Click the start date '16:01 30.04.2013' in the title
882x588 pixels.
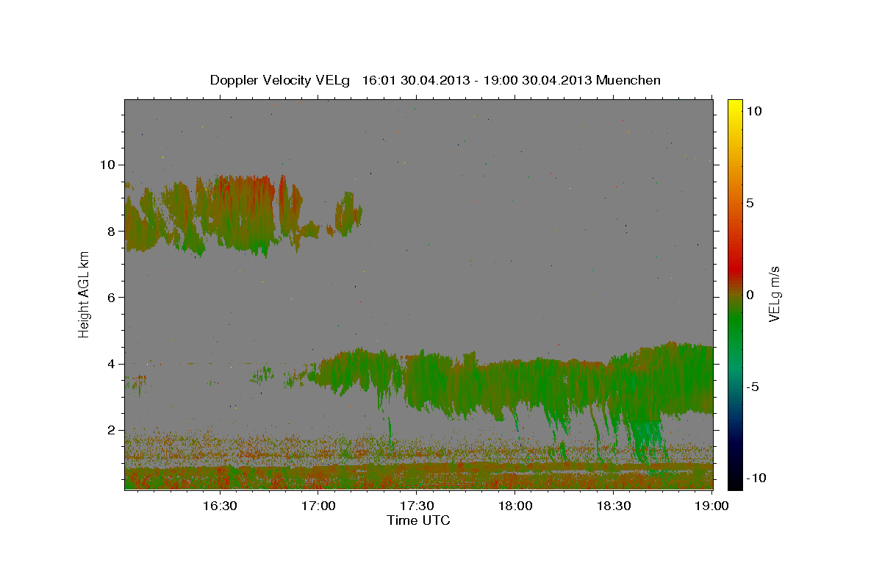(415, 80)
